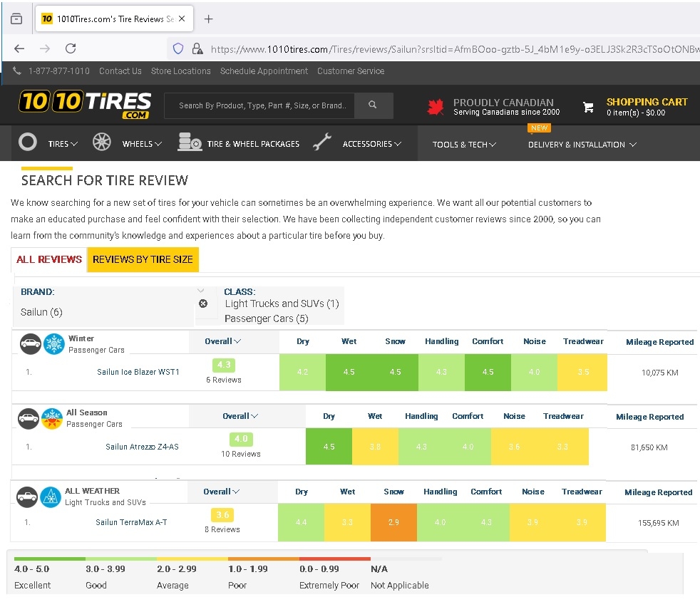
Task: Click the browser back arrow
Action: (x=19, y=48)
